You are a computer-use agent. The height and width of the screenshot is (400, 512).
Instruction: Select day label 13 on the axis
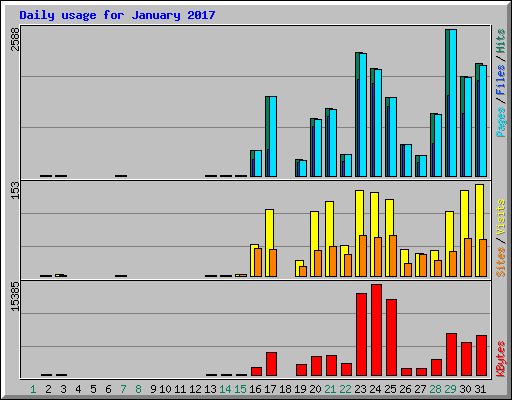(x=210, y=389)
